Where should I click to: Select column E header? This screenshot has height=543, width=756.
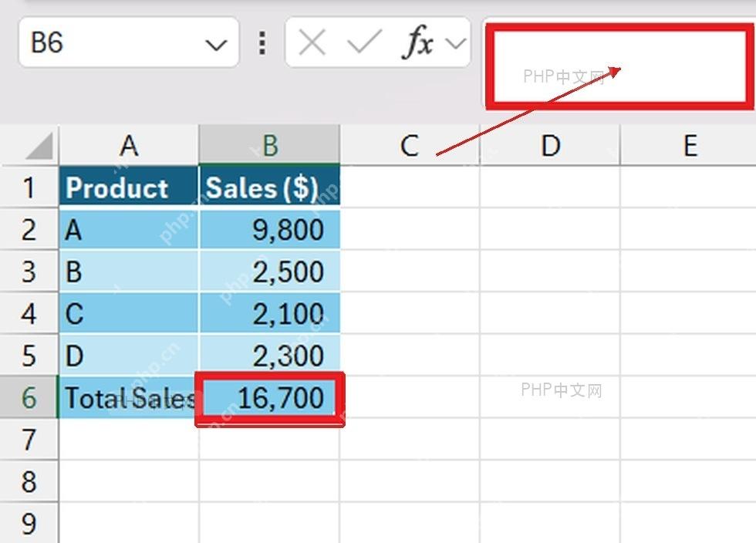click(688, 145)
